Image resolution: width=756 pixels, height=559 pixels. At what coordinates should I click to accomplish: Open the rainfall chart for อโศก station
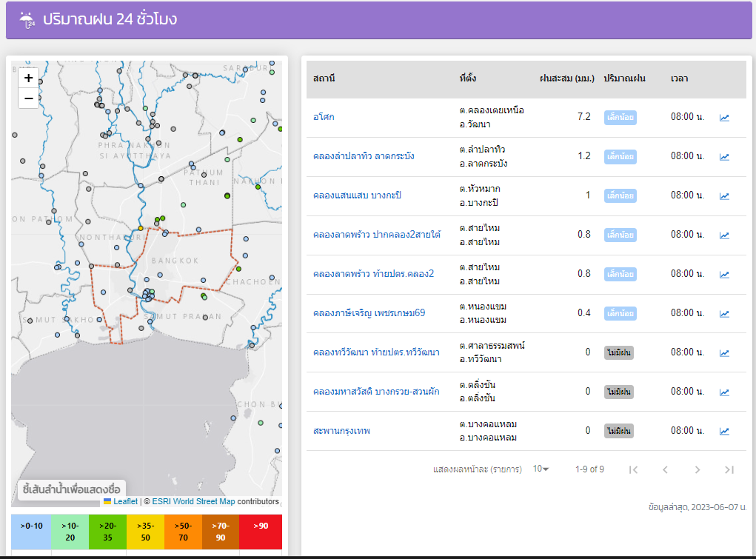click(x=724, y=118)
